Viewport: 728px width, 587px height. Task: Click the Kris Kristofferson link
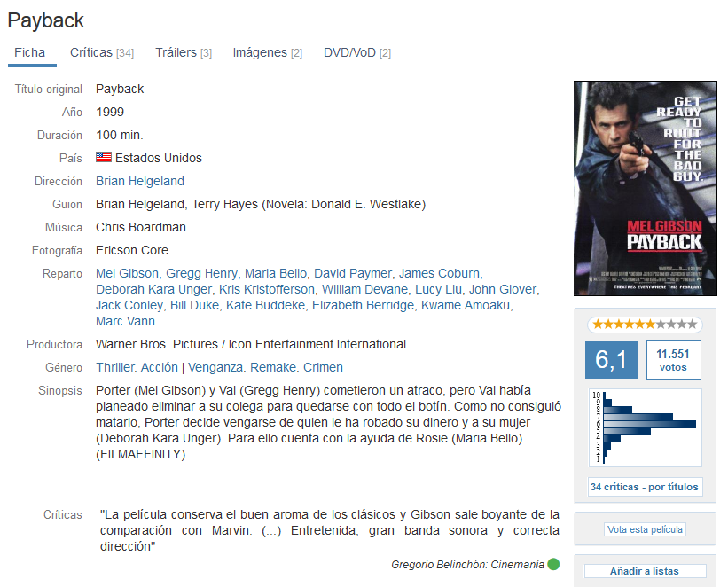(x=267, y=289)
